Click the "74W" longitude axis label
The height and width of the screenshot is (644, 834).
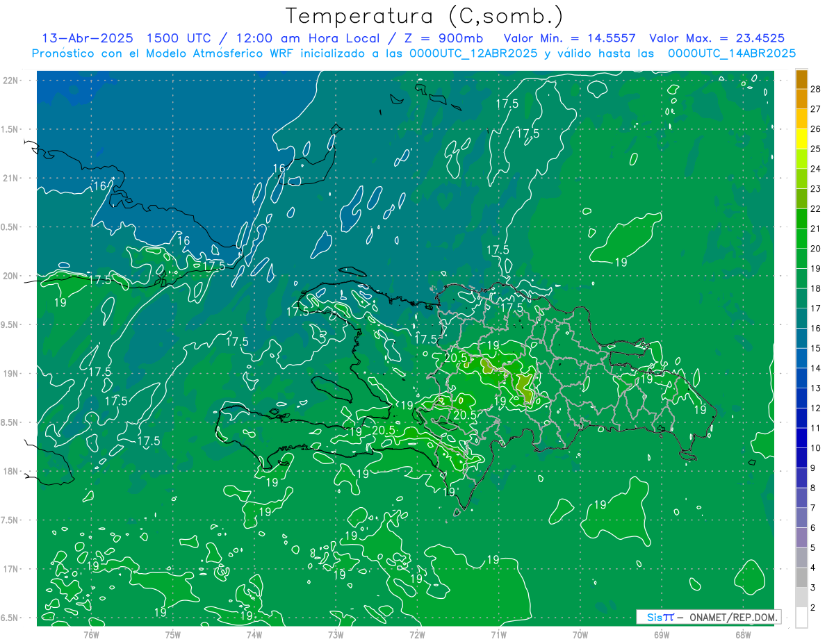coord(254,634)
